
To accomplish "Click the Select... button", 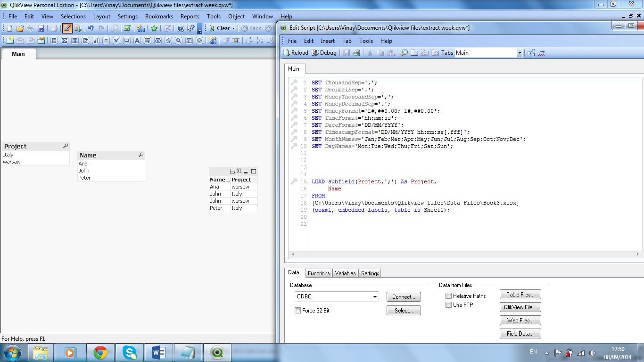I will 404,311.
